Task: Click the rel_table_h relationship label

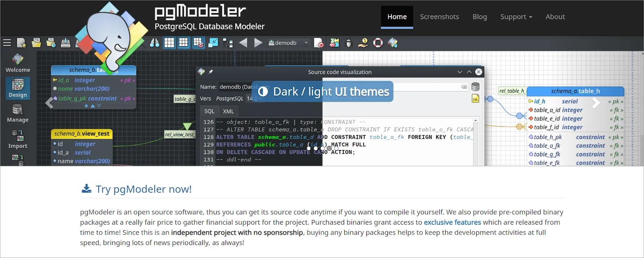Action: coord(512,91)
